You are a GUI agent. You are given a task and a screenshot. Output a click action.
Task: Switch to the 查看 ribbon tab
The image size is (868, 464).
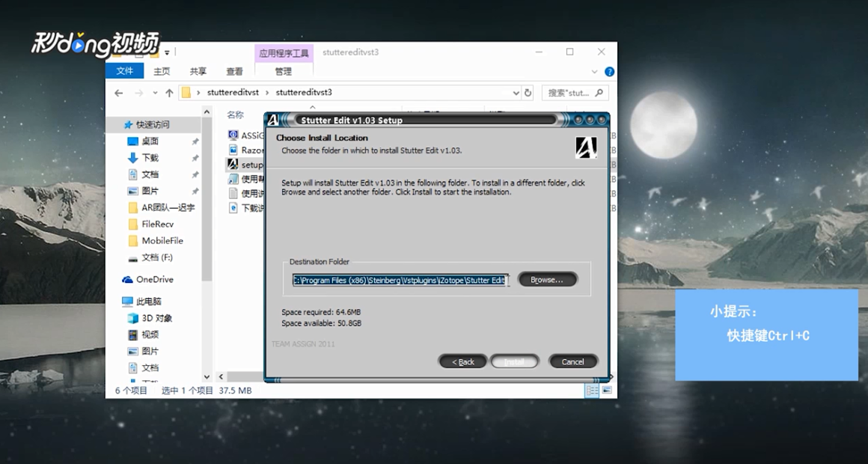pos(235,71)
